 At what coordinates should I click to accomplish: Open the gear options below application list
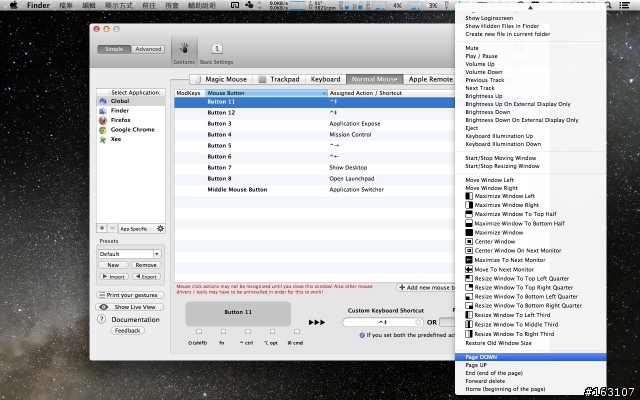(160, 228)
